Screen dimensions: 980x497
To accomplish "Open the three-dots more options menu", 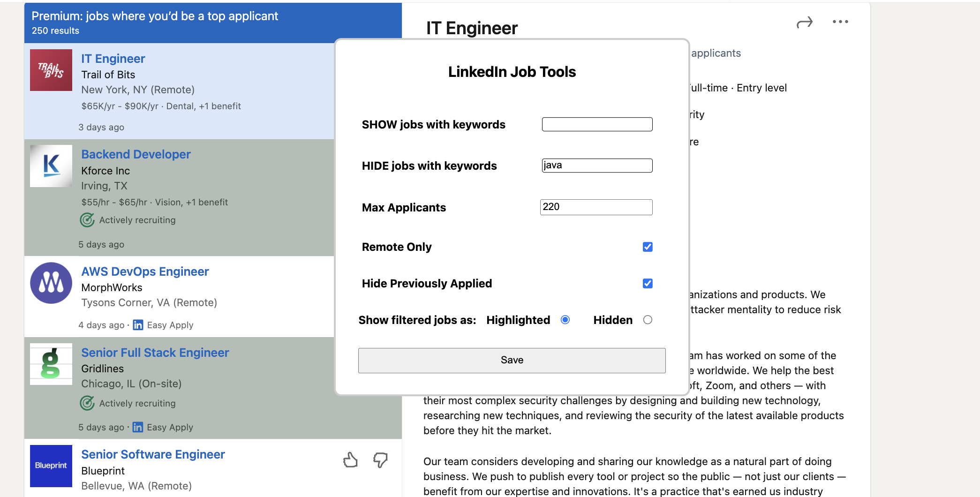I will tap(840, 22).
